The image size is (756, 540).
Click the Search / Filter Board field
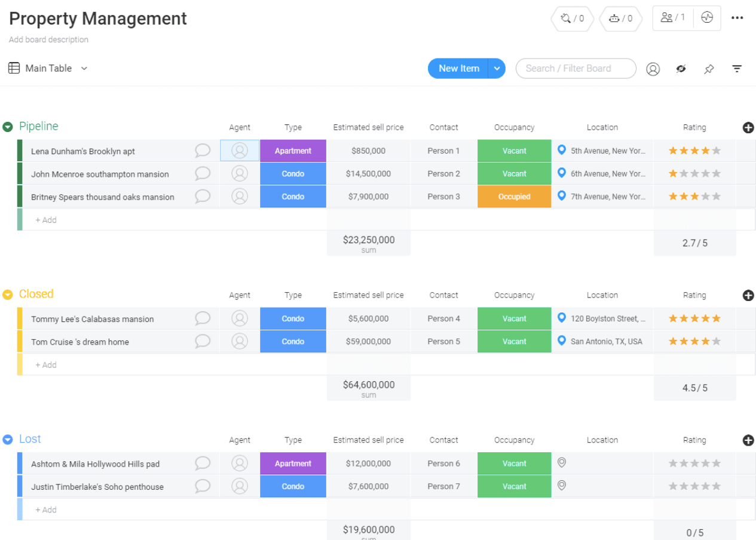point(576,68)
